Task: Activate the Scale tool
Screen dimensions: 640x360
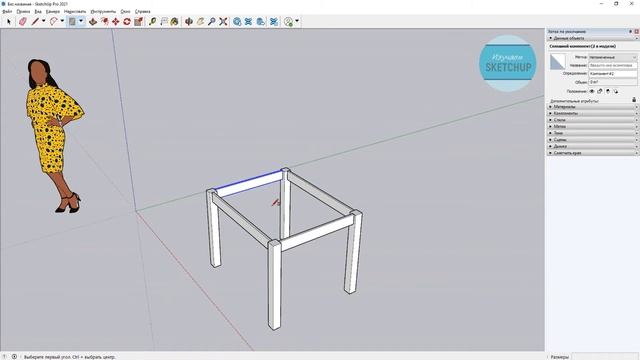Action: 138,22
